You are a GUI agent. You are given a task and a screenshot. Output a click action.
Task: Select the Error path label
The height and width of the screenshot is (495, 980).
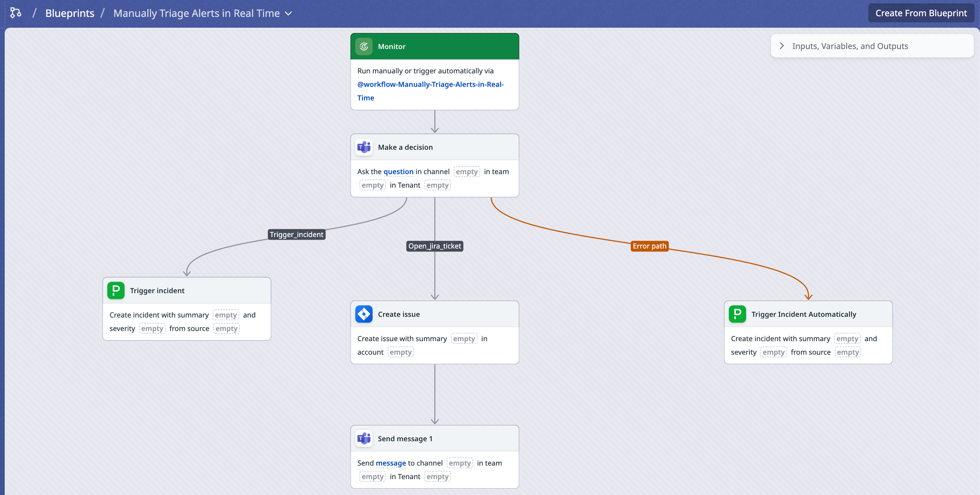tap(649, 246)
